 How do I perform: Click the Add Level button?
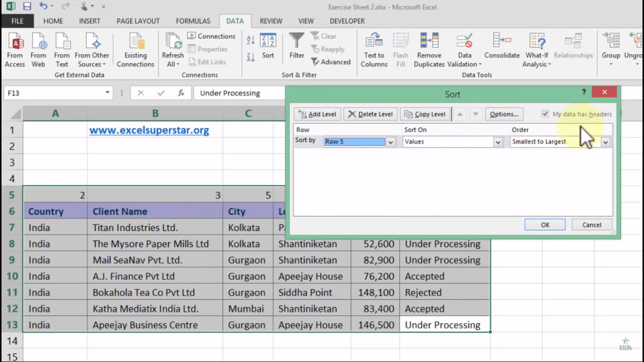pos(317,114)
